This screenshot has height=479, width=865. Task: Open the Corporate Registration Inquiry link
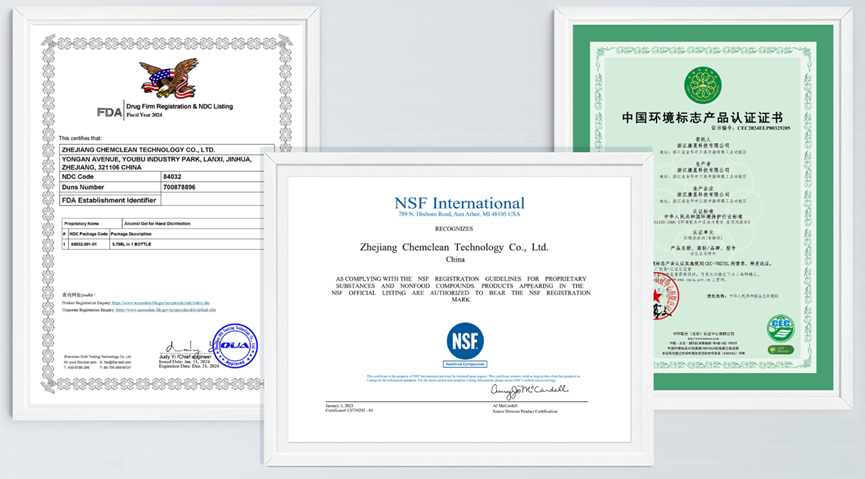point(165,310)
